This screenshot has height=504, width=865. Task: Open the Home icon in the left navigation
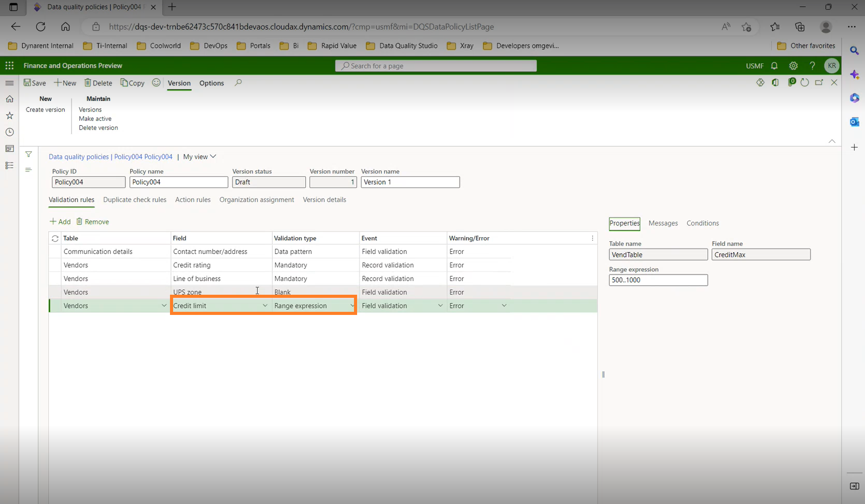pos(9,99)
